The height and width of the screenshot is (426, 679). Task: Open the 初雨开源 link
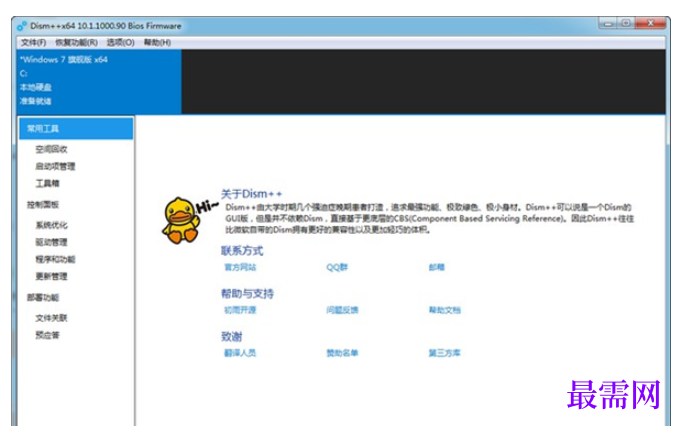coord(240,310)
